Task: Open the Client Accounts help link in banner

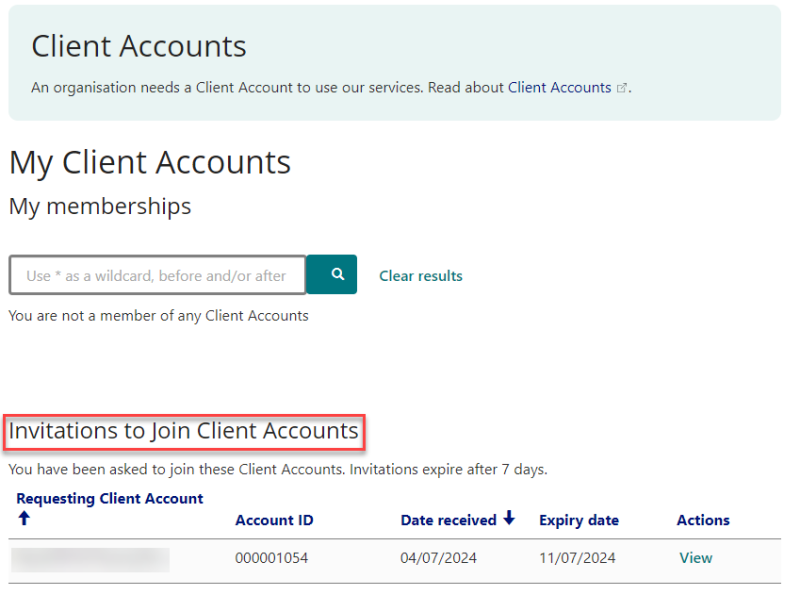Action: [559, 87]
